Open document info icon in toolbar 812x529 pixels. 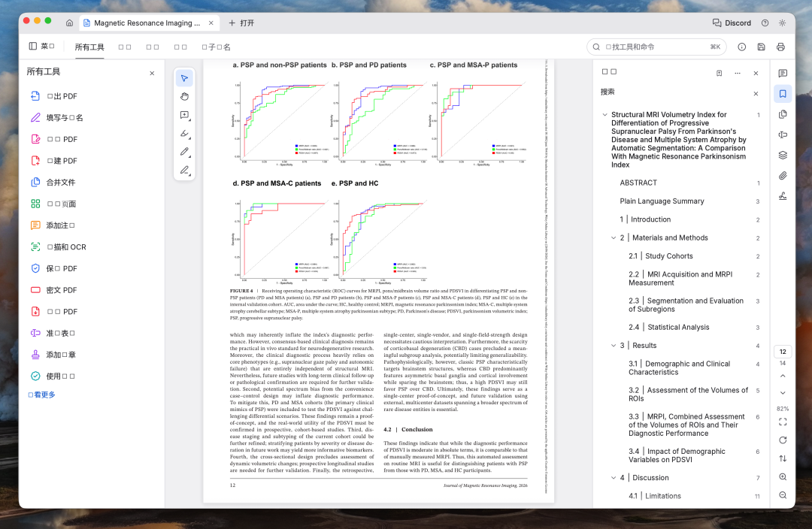[x=741, y=47]
